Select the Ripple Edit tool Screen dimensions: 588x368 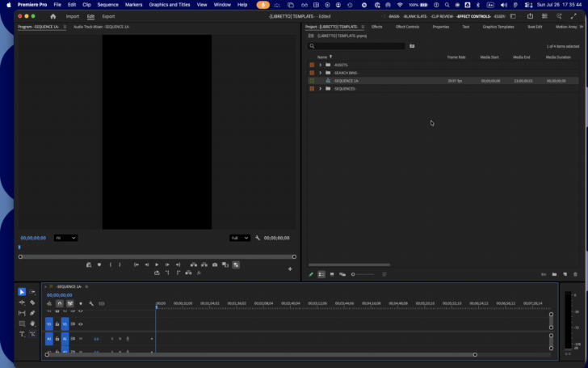pos(22,302)
